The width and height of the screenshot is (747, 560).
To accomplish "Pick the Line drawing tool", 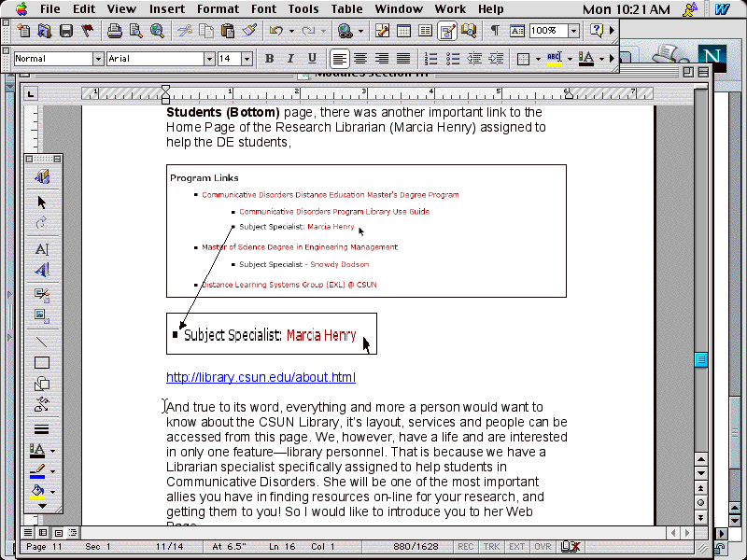I will coord(42,342).
